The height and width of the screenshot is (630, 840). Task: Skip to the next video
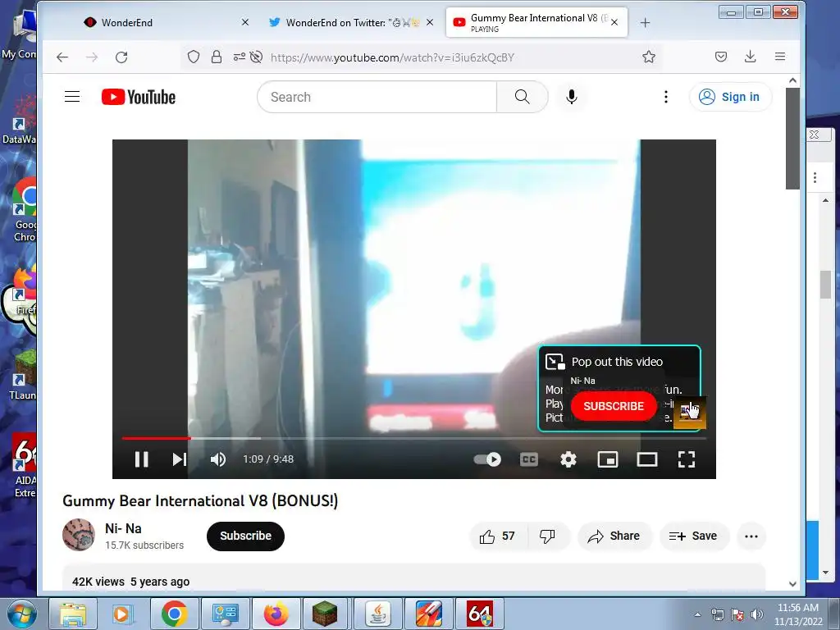180,459
